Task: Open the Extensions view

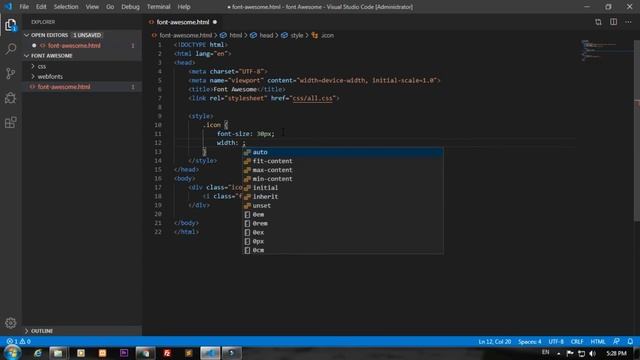Action: pos(11,122)
